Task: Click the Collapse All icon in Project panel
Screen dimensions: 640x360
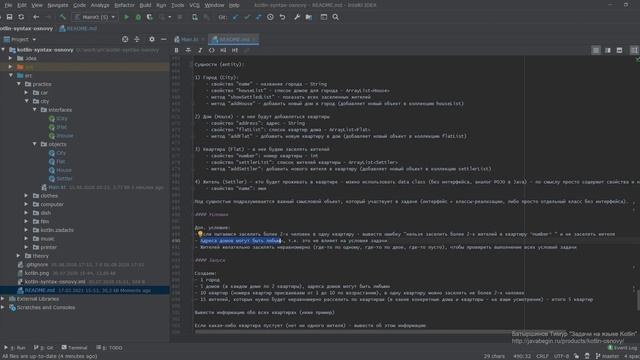Action: coord(137,39)
